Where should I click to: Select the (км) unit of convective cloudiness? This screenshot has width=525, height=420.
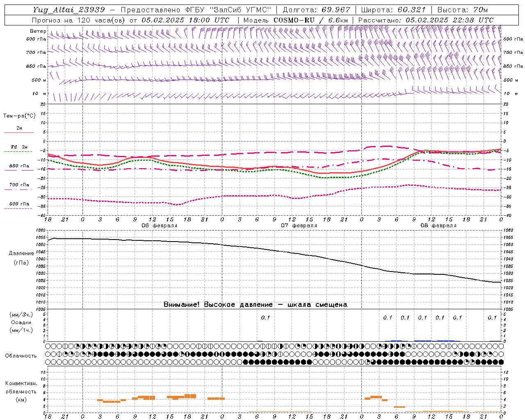(21, 399)
